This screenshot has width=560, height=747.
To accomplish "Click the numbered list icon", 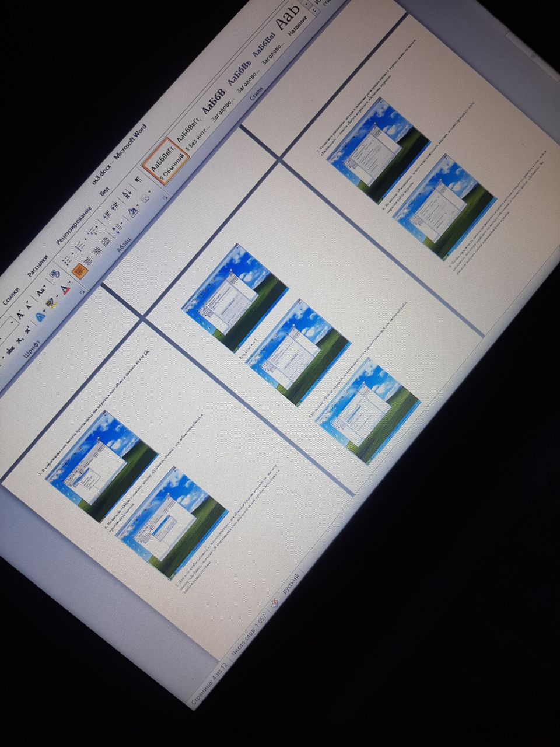I will 80,246.
